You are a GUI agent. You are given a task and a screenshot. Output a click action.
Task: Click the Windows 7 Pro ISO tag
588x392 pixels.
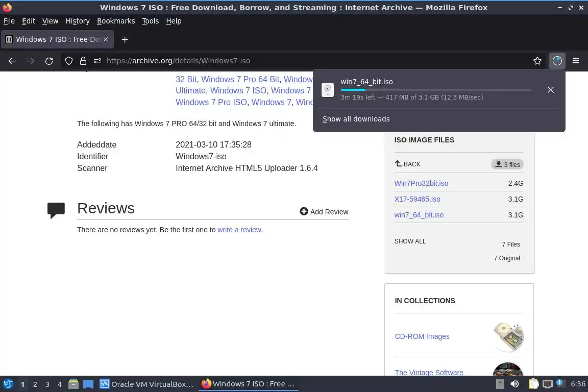(211, 103)
